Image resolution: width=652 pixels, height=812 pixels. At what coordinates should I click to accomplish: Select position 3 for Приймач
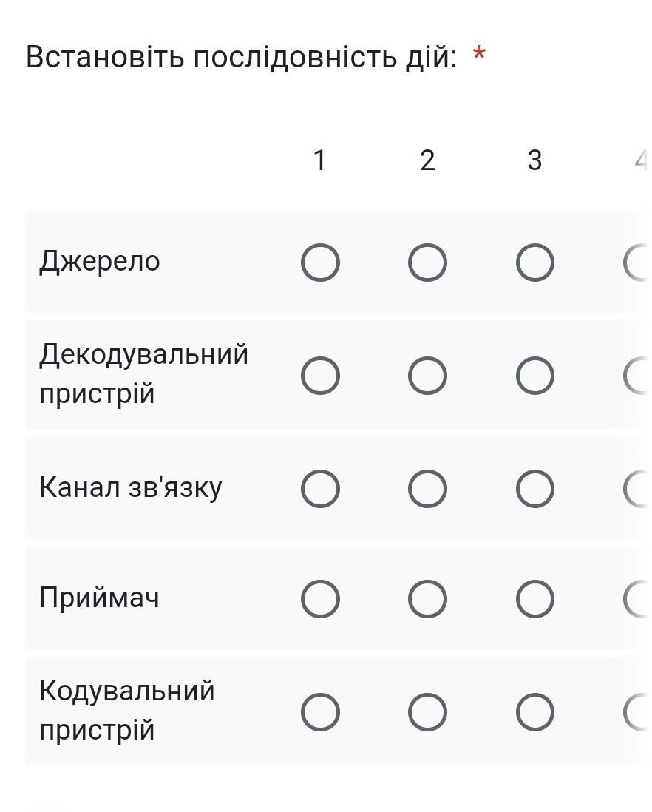point(534,598)
